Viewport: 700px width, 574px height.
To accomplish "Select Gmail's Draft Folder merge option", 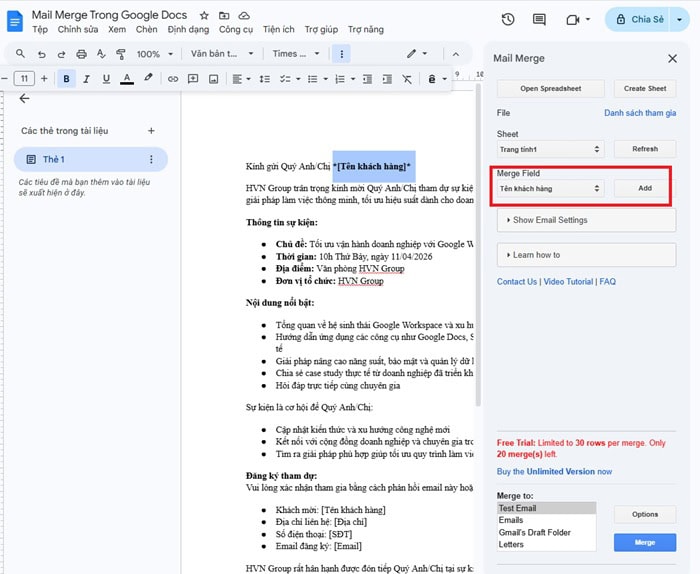I will 535,532.
